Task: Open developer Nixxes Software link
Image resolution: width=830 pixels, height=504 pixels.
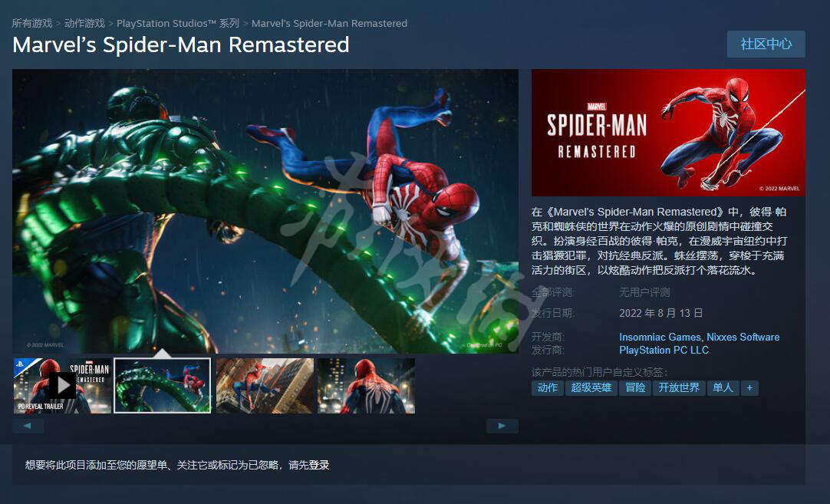Action: [x=743, y=338]
